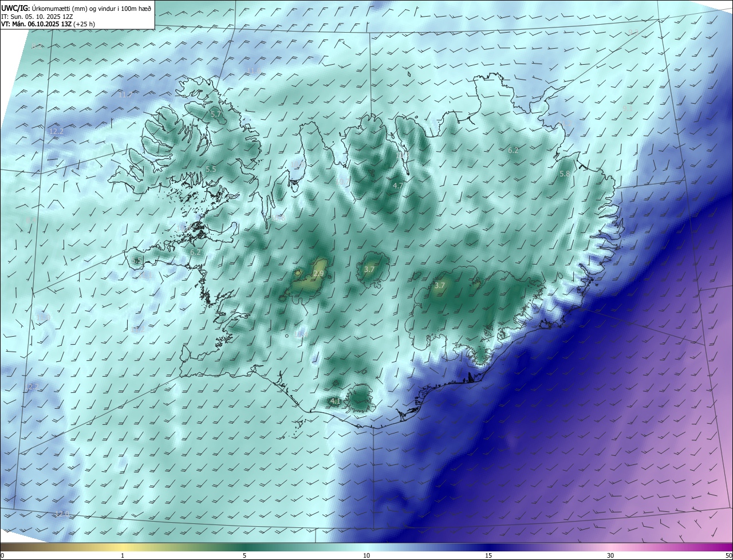This screenshot has height=560, width=733.
Task: Click the 4.7 value label in north Iceland
Action: pos(398,186)
